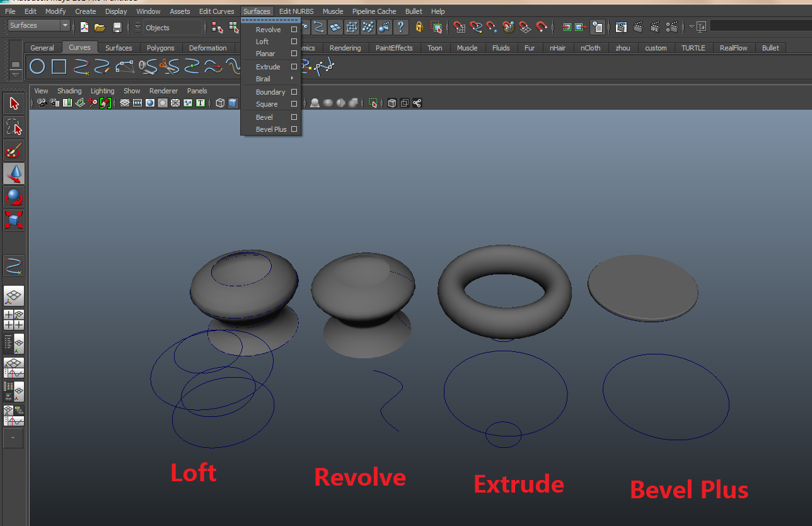
Task: Switch to the nCloth shelf tab
Action: pos(591,48)
